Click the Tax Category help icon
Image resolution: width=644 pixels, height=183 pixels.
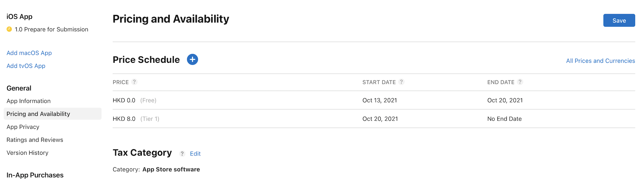[x=182, y=153]
